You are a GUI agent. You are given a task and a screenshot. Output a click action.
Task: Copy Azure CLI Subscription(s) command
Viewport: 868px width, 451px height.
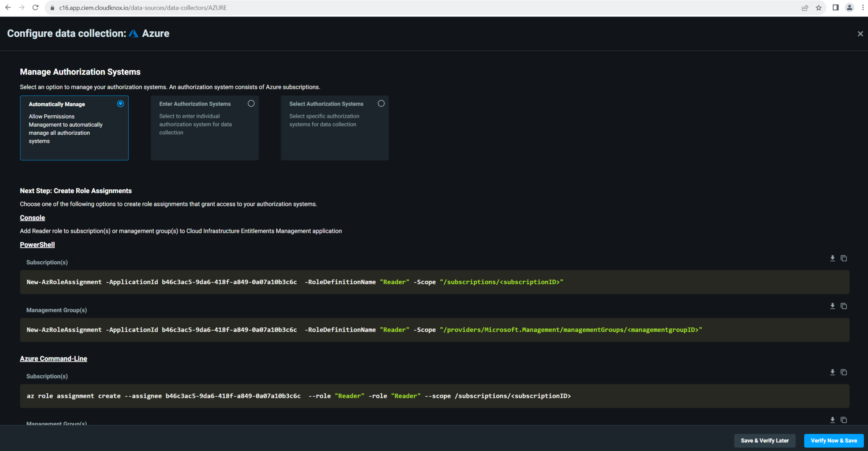[844, 372]
